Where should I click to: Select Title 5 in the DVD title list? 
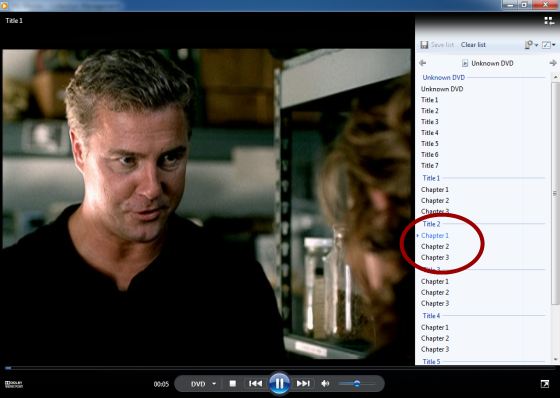430,144
